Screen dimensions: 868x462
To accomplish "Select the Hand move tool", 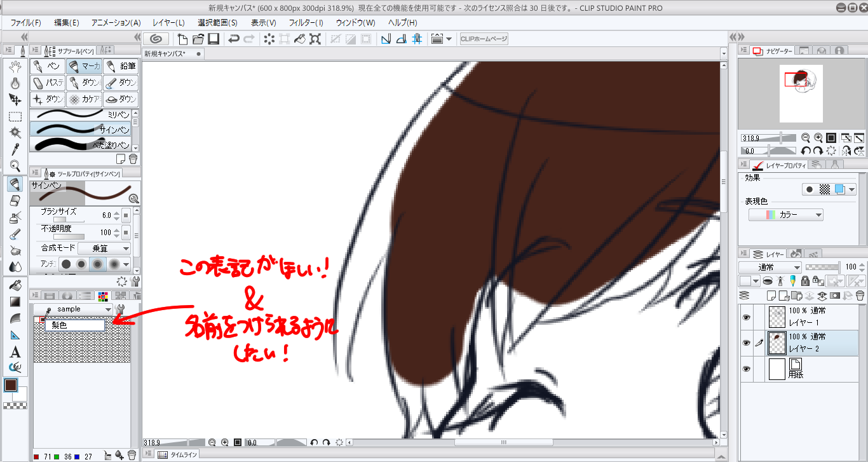I will (16, 67).
